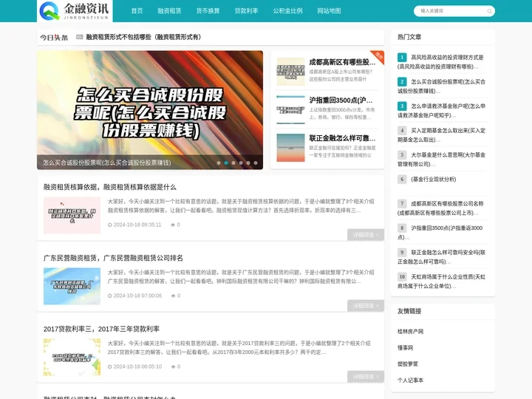Open friendly link 懂事网
532x399 pixels.
coord(405,348)
